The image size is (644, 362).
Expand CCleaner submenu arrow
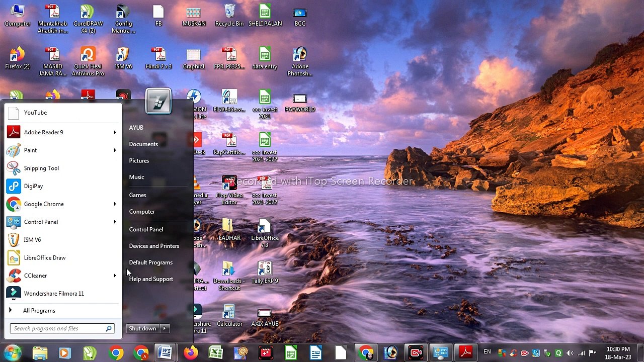pos(115,276)
